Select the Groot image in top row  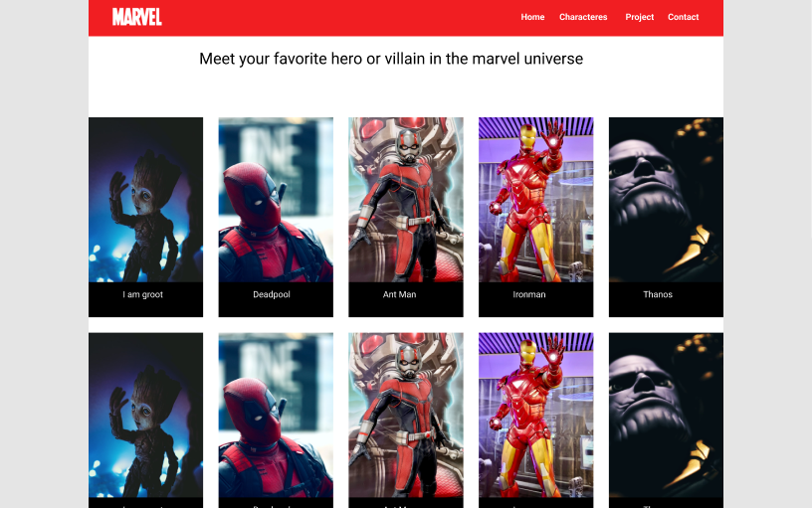click(145, 200)
